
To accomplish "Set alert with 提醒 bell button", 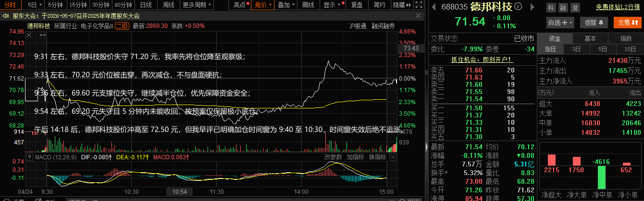I will [x=595, y=22].
